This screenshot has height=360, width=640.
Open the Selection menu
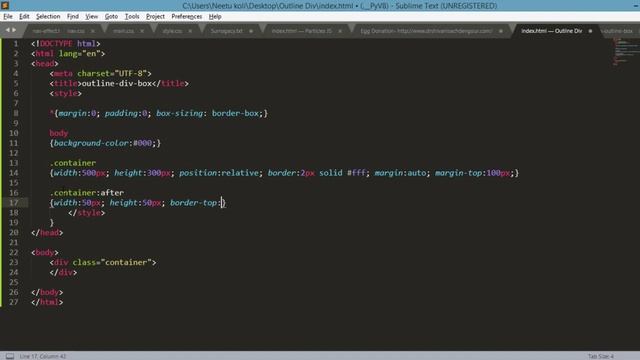pyautogui.click(x=48, y=16)
